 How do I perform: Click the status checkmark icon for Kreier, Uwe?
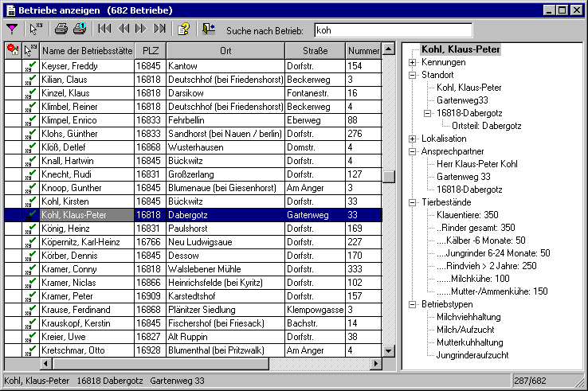(x=31, y=337)
